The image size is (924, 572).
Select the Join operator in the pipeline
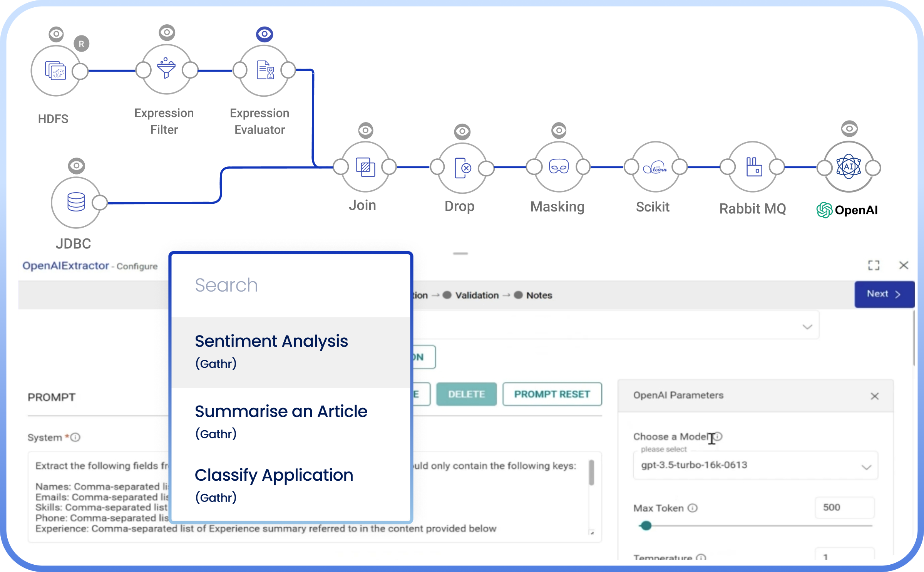[x=365, y=167]
